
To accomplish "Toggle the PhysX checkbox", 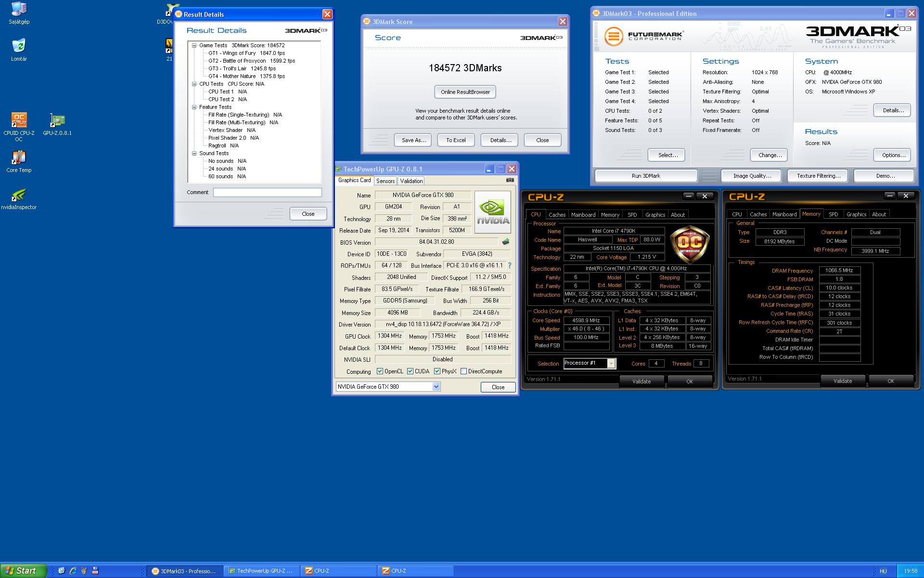I will 437,371.
